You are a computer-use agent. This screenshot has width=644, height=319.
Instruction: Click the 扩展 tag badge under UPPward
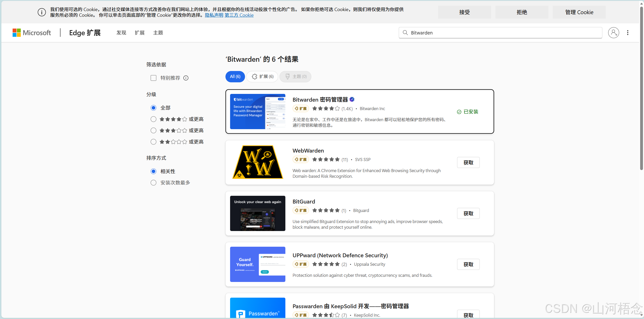tap(301, 264)
